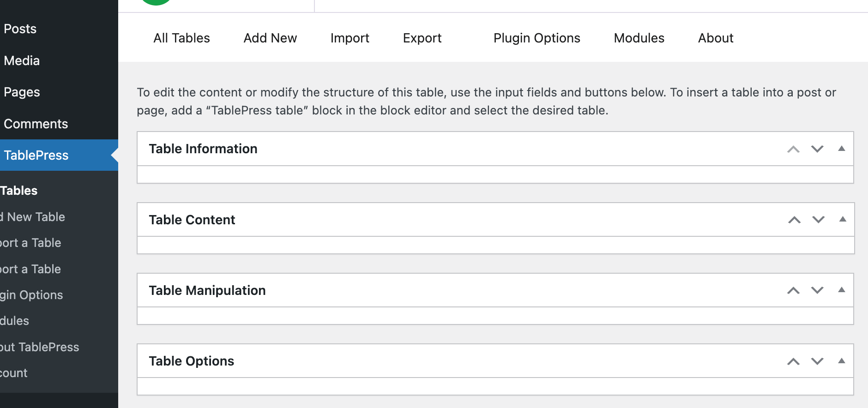The height and width of the screenshot is (408, 868).
Task: Move Table Options panel up
Action: point(793,361)
